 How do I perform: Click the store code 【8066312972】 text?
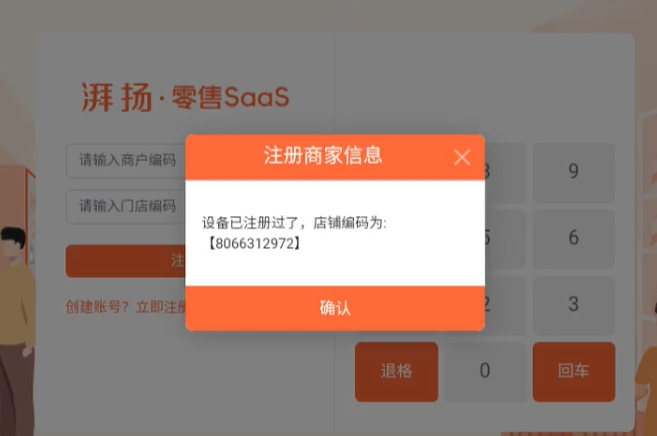click(255, 243)
